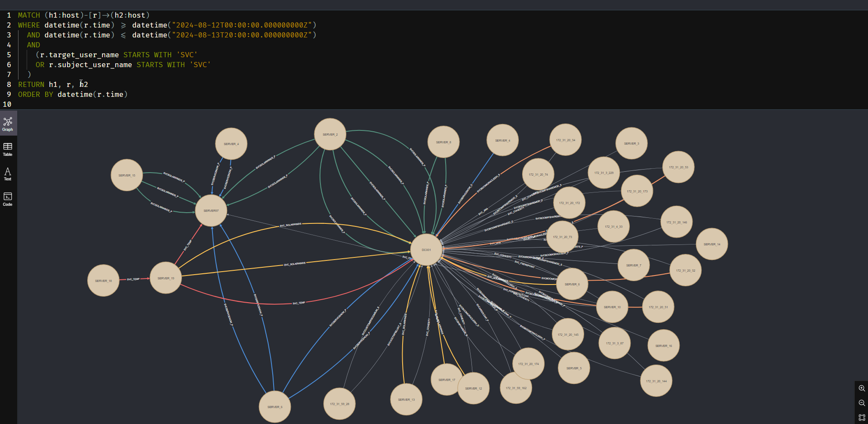Screen dimensions: 868x424
Task: Click the SVC_TEMP edge between SERVER_18 and SERVER_19
Action: tap(133, 279)
